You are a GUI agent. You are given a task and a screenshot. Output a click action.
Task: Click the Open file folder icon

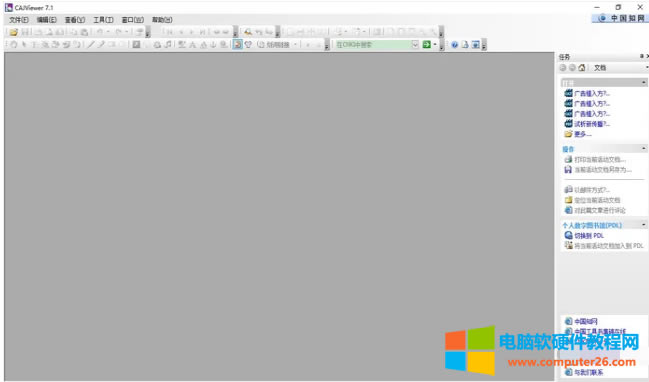[x=14, y=32]
